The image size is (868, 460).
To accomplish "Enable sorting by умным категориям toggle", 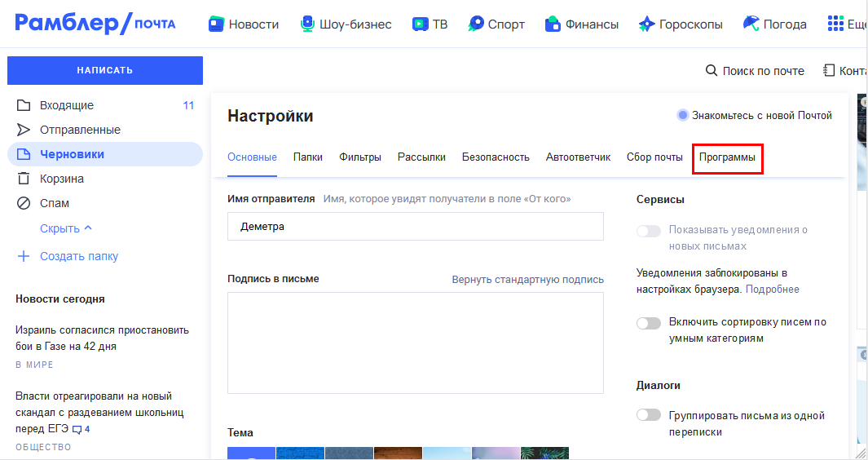I will coord(649,323).
